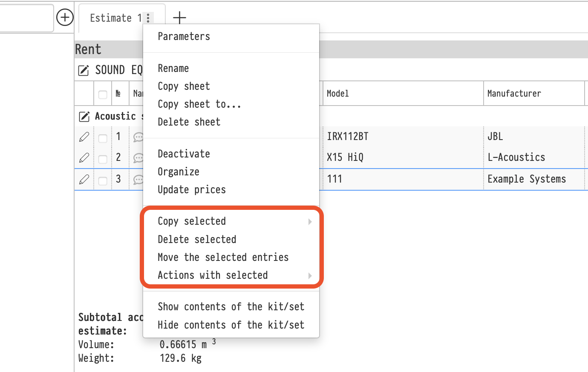Check the checkbox for row 1

click(103, 138)
